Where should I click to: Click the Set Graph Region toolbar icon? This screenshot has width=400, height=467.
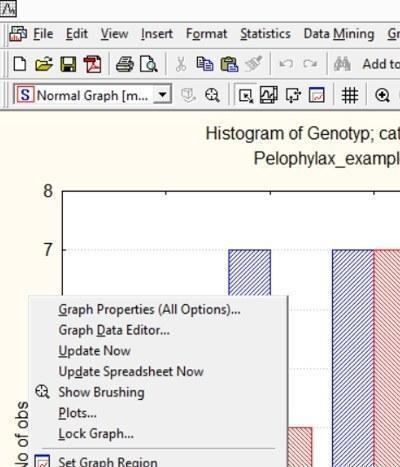click(317, 96)
